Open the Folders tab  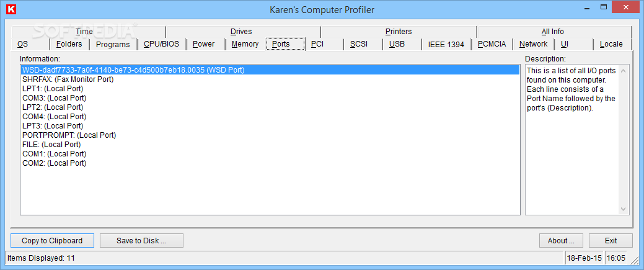[x=69, y=44]
